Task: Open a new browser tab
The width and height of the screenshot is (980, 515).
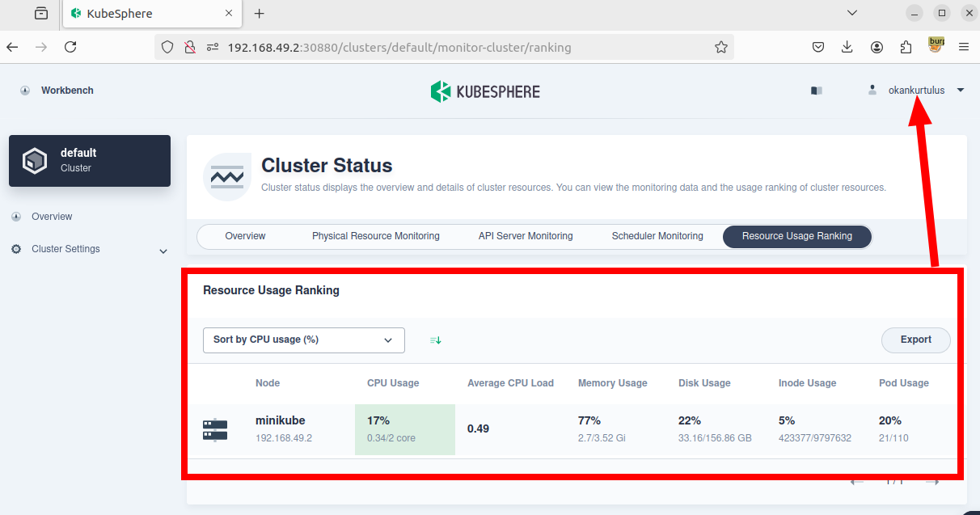Action: pyautogui.click(x=260, y=14)
